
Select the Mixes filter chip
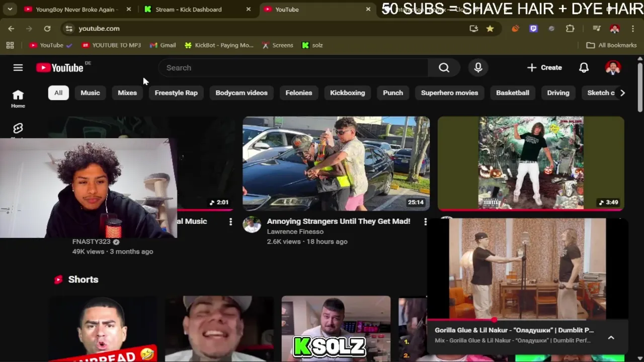click(x=127, y=93)
